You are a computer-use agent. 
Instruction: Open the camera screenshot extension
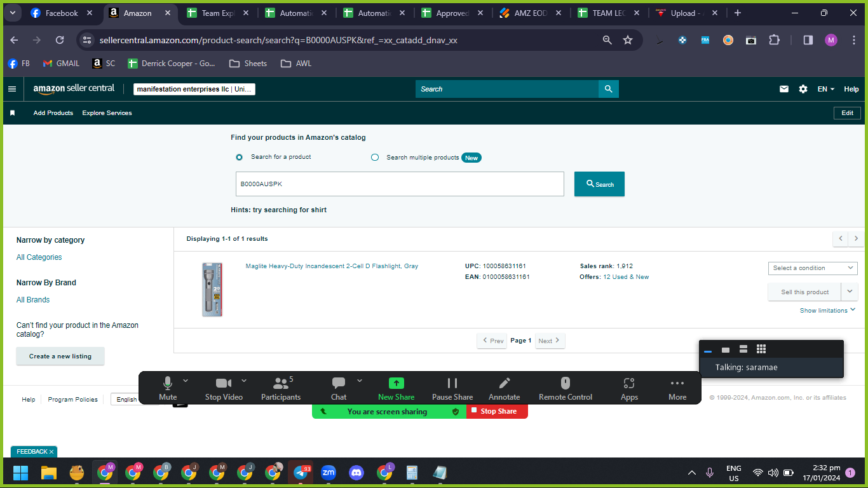pyautogui.click(x=751, y=40)
